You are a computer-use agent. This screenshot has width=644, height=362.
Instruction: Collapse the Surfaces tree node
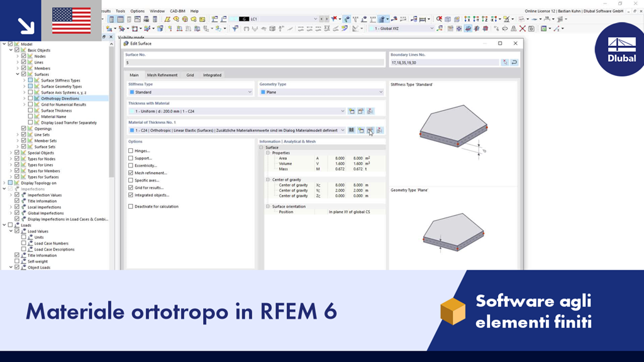click(x=18, y=74)
